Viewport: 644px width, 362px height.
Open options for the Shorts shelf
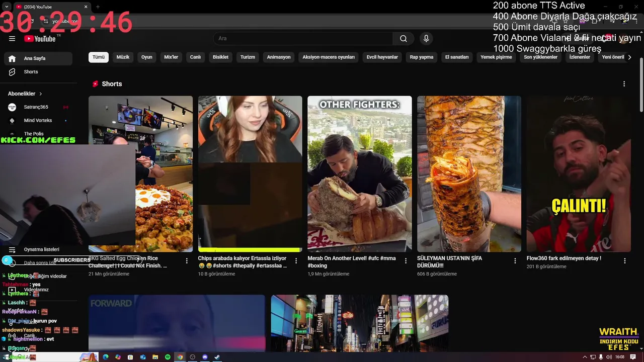624,84
